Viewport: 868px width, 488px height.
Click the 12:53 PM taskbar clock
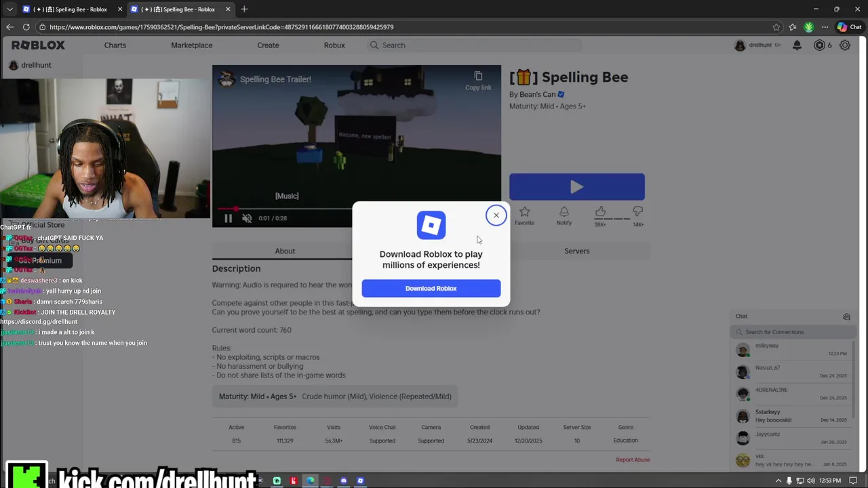(830, 481)
